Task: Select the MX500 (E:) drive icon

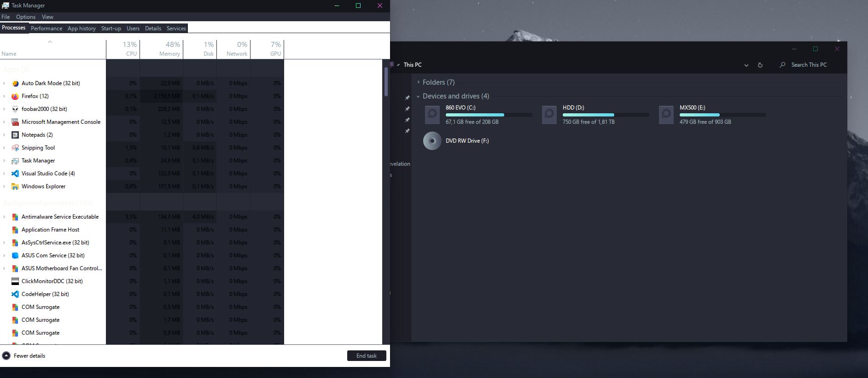Action: [x=666, y=115]
